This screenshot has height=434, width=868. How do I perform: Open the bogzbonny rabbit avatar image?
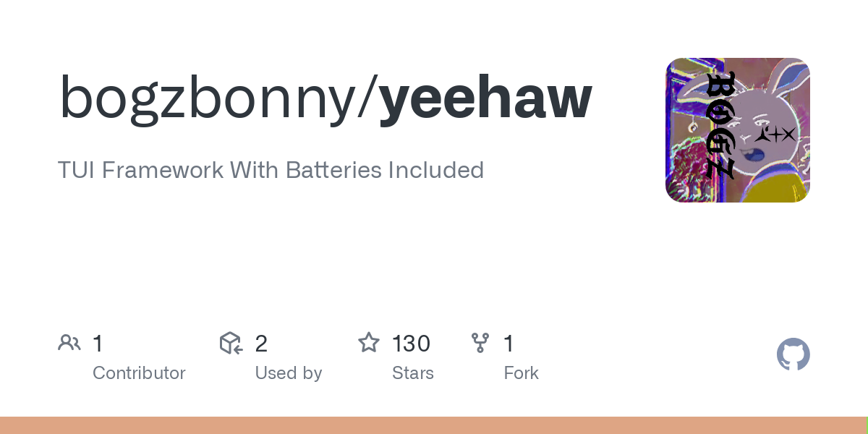click(x=738, y=130)
